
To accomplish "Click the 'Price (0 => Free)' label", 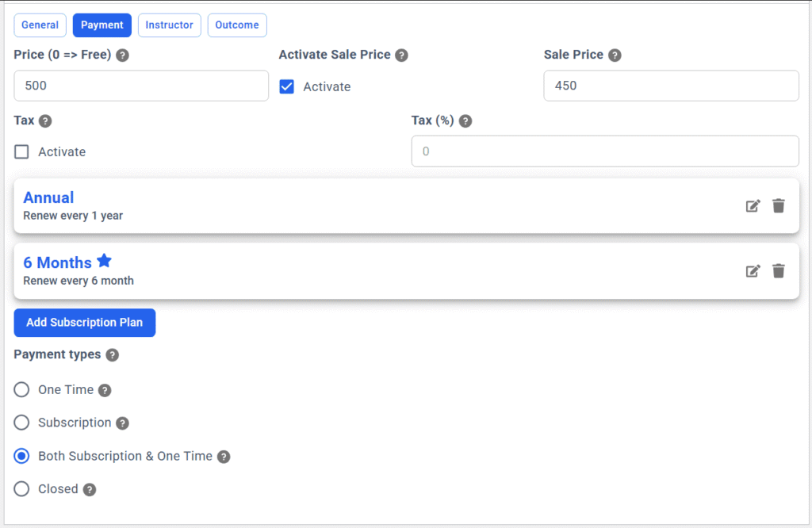I will tap(63, 55).
